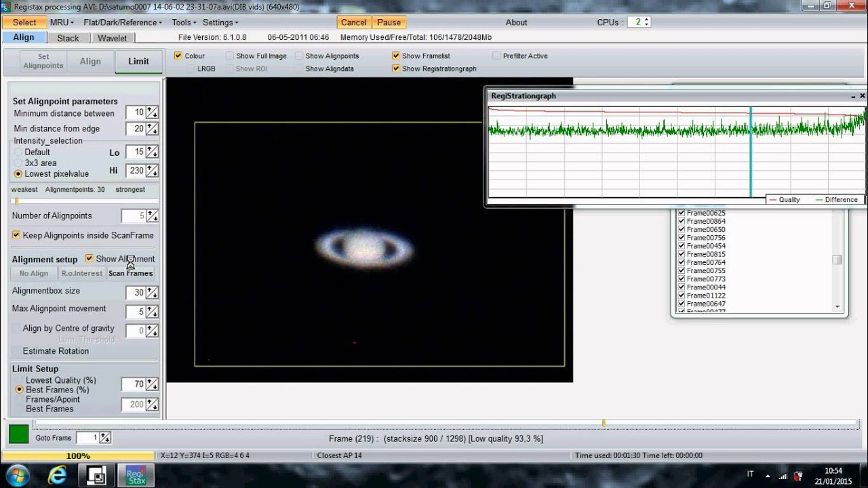Uncheck Frame01122 in the frame list
The width and height of the screenshot is (868, 488).
click(x=682, y=296)
